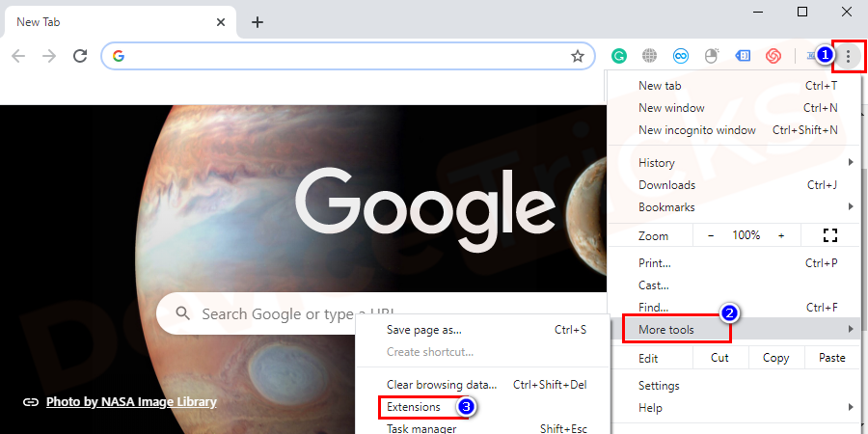Viewport: 868px width, 434px height.
Task: Click the mouse-shaped extension icon
Action: click(x=712, y=55)
